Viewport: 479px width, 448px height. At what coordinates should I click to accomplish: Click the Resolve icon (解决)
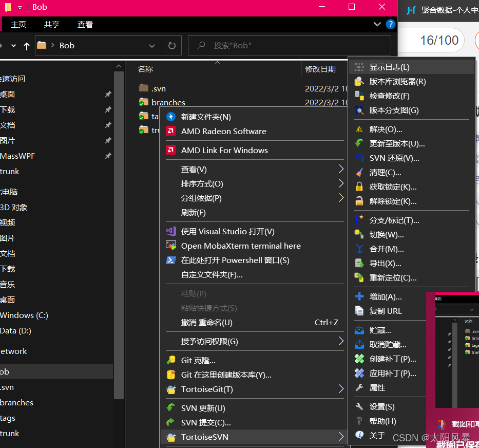pos(359,129)
